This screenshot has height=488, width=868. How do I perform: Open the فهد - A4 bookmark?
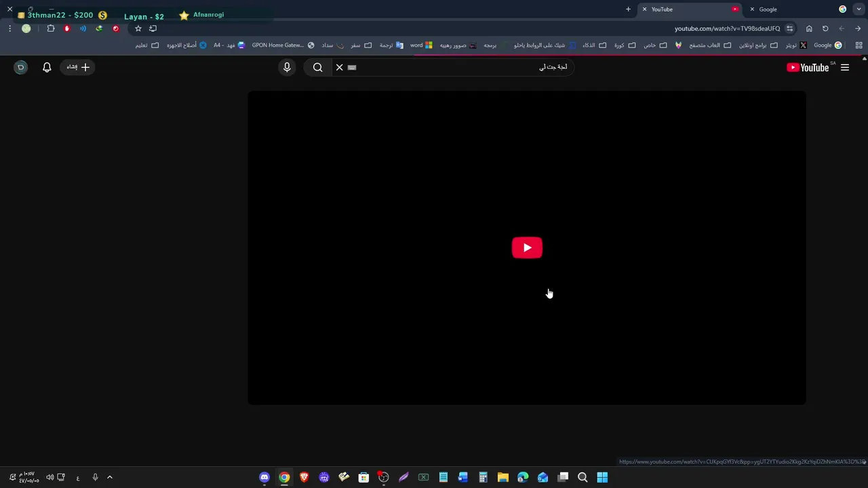tap(229, 45)
